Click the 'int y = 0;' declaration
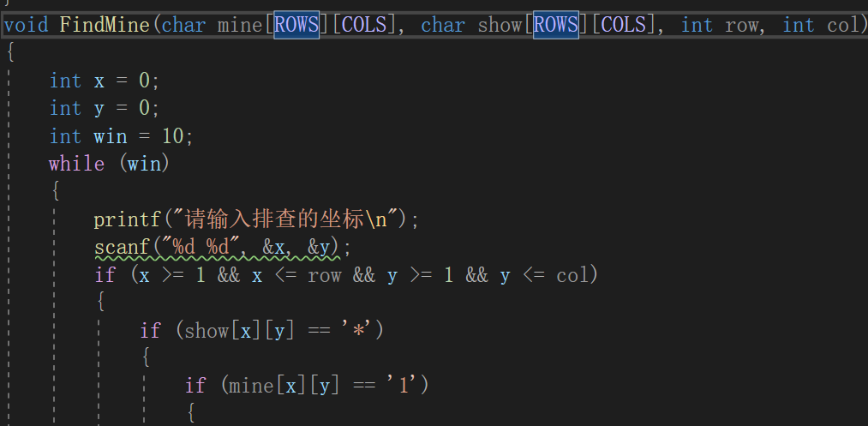Image resolution: width=868 pixels, height=426 pixels. pyautogui.click(x=105, y=108)
